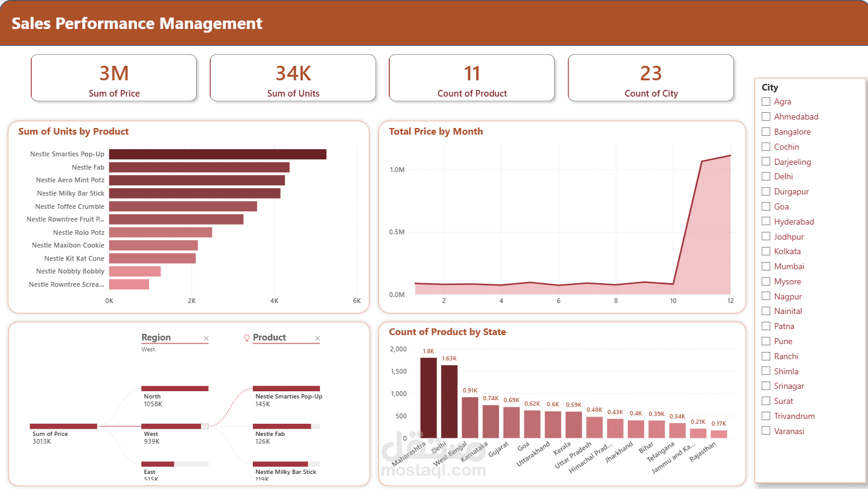Expand the North region node bar

[x=175, y=389]
